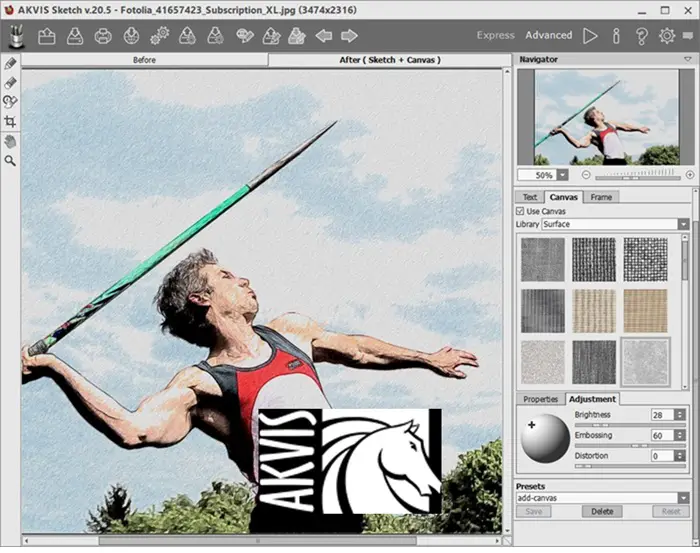Click the Embossing value field 60
700x553 pixels.
coord(662,435)
